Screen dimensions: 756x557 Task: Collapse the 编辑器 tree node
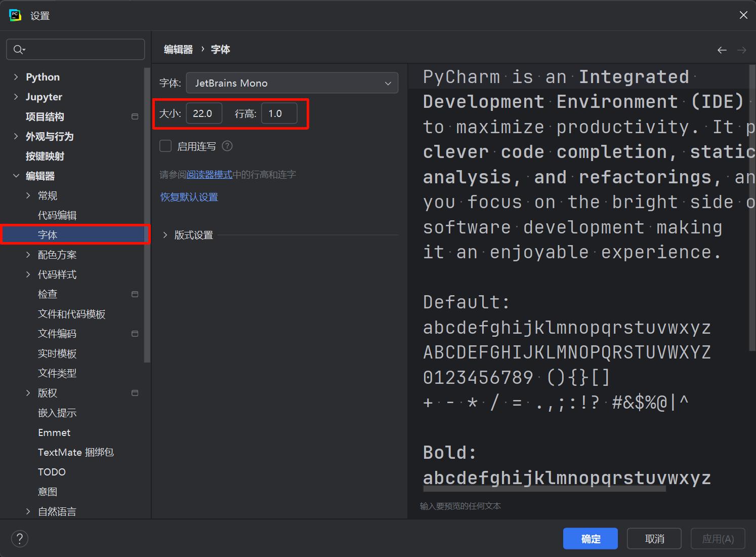click(x=16, y=176)
